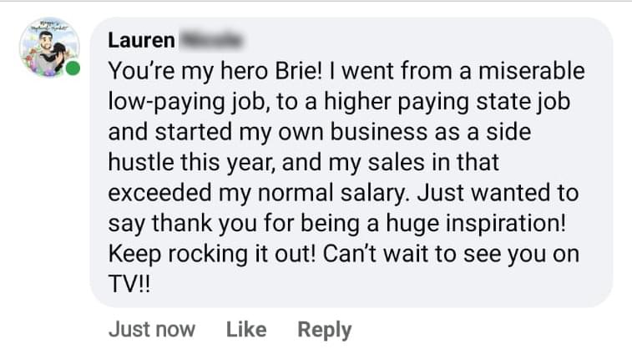Open Lauren's profile picture avatar
This screenshot has height=364, width=632.
(x=49, y=48)
